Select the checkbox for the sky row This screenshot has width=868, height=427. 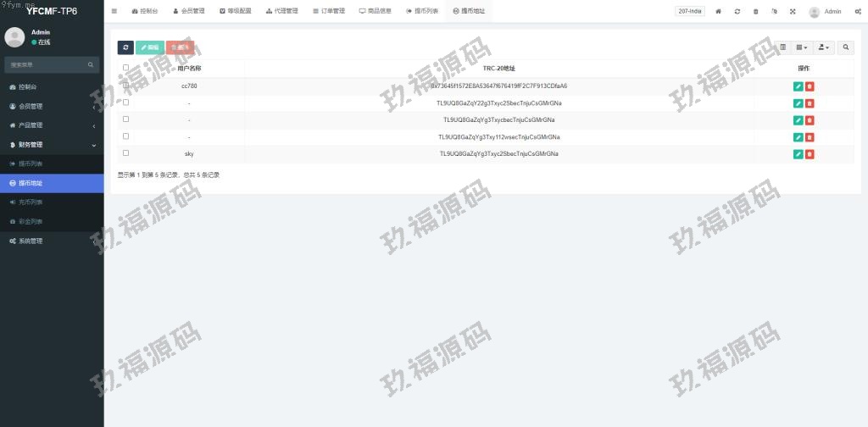point(125,153)
